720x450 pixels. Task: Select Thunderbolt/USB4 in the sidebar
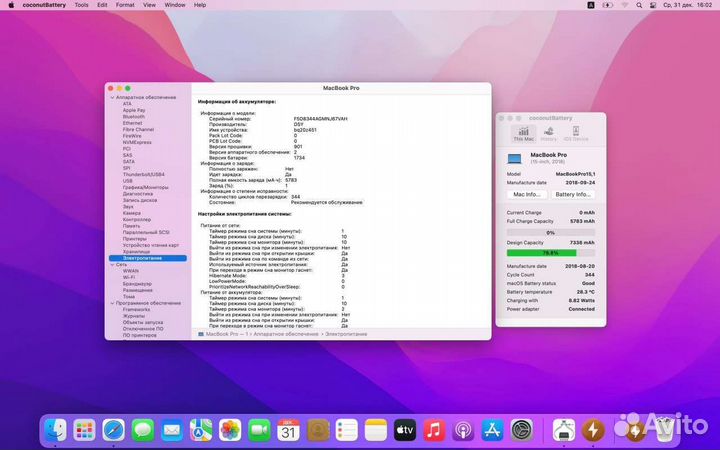tap(143, 175)
